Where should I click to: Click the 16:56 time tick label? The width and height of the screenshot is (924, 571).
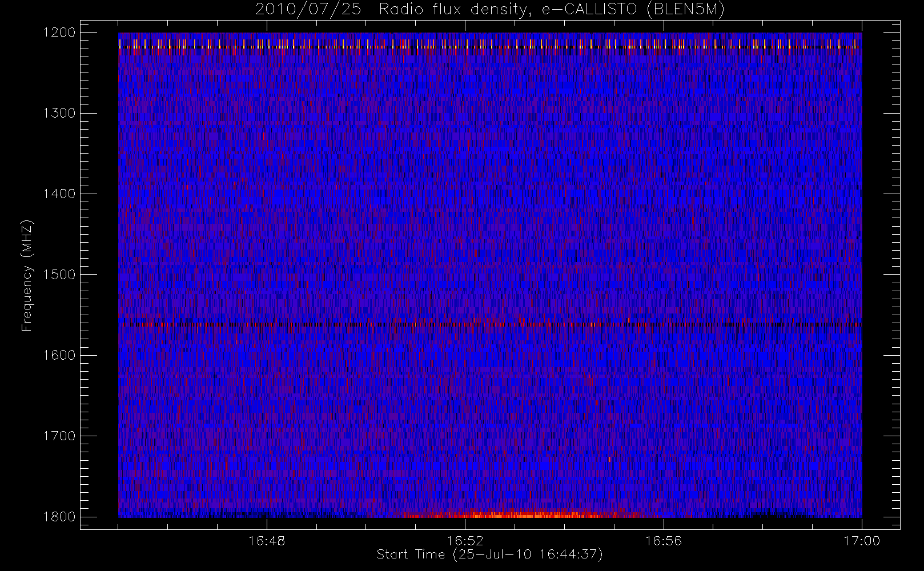tap(664, 541)
